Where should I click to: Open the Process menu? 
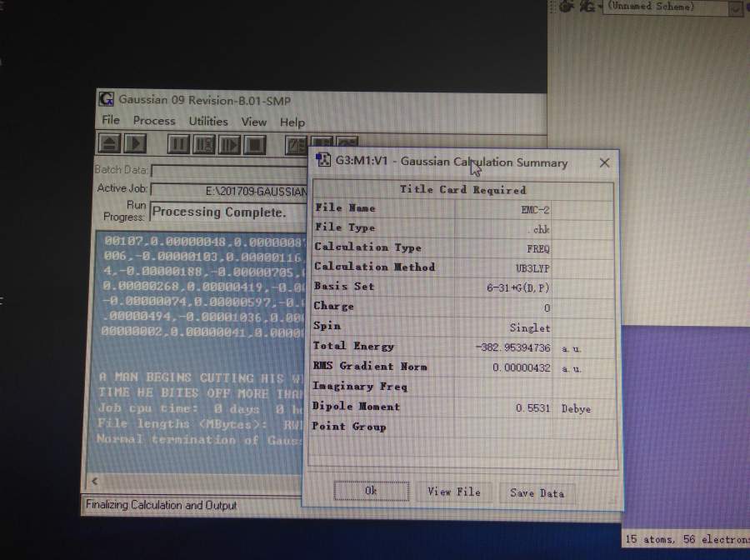[154, 121]
